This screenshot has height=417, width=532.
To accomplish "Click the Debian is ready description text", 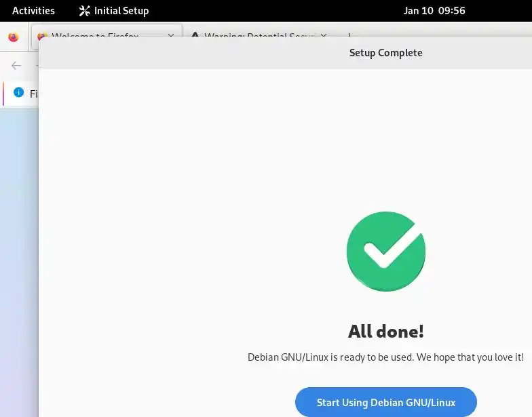I will [385, 357].
